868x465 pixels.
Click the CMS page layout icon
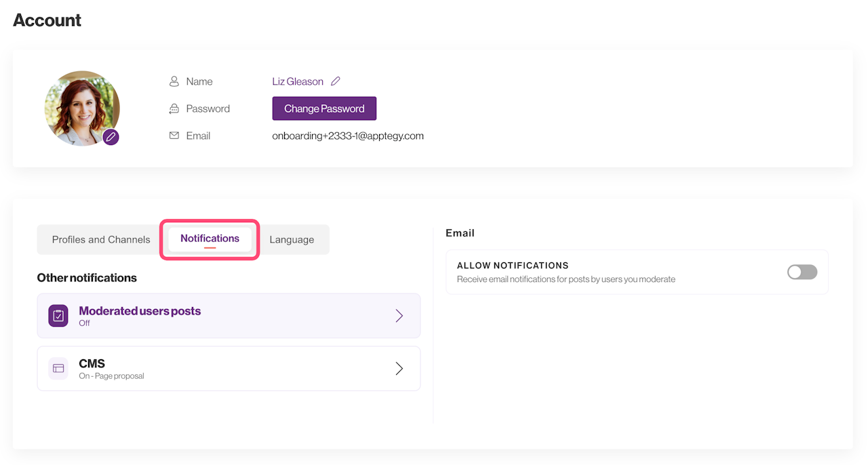click(x=58, y=368)
